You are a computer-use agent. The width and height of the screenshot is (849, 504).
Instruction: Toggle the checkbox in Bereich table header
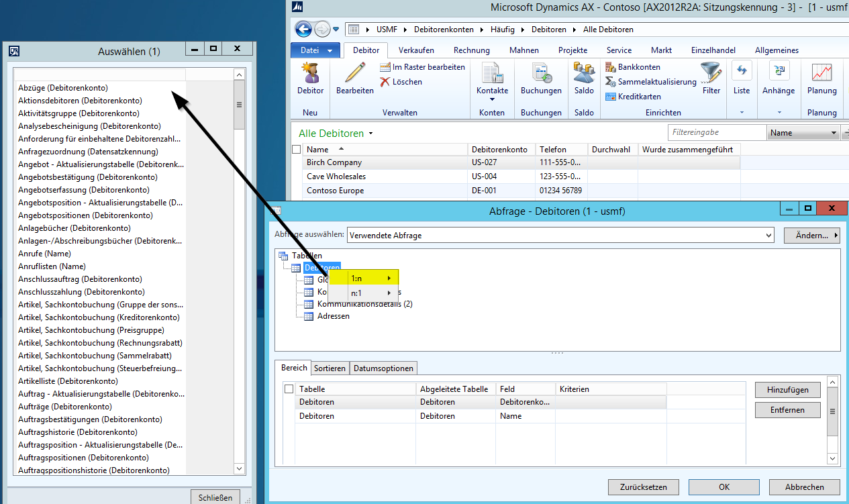[x=289, y=389]
